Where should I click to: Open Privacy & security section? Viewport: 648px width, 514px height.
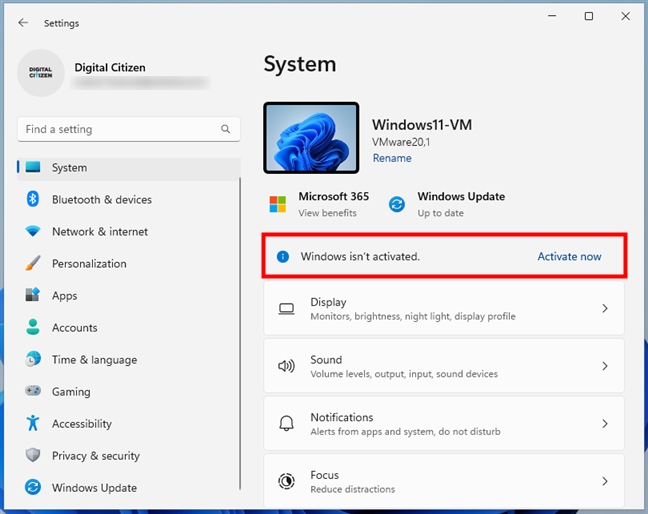[128, 455]
